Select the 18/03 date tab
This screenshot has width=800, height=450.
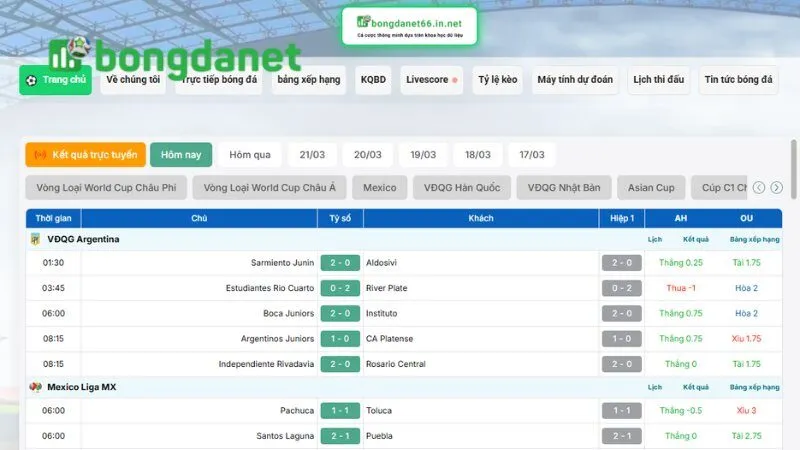click(478, 155)
